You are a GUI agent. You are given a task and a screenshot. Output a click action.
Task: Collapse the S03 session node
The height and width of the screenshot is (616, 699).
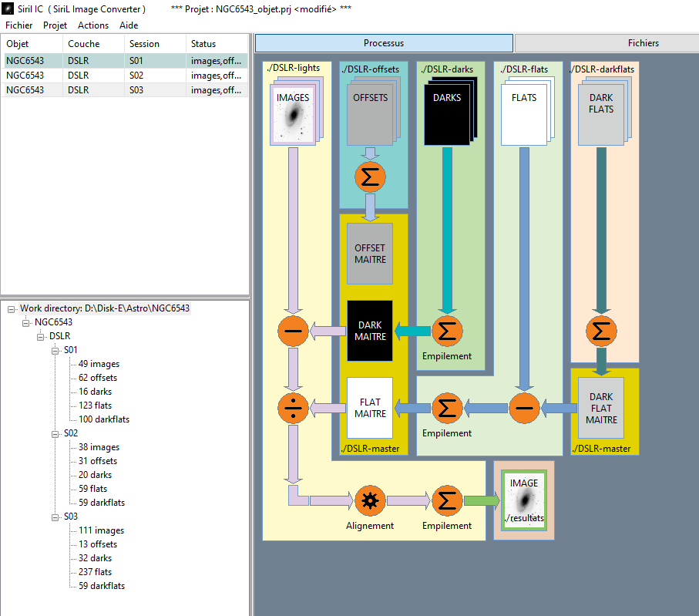[55, 517]
